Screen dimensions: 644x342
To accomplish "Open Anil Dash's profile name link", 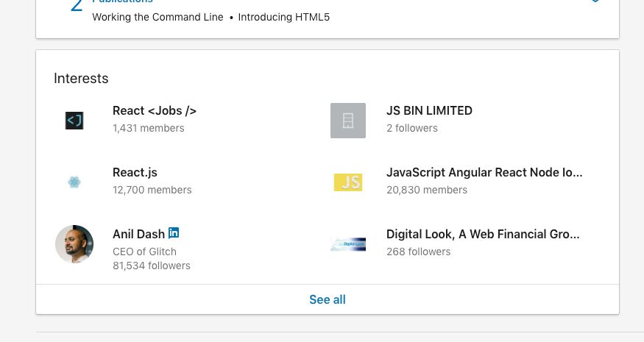I will tap(138, 234).
